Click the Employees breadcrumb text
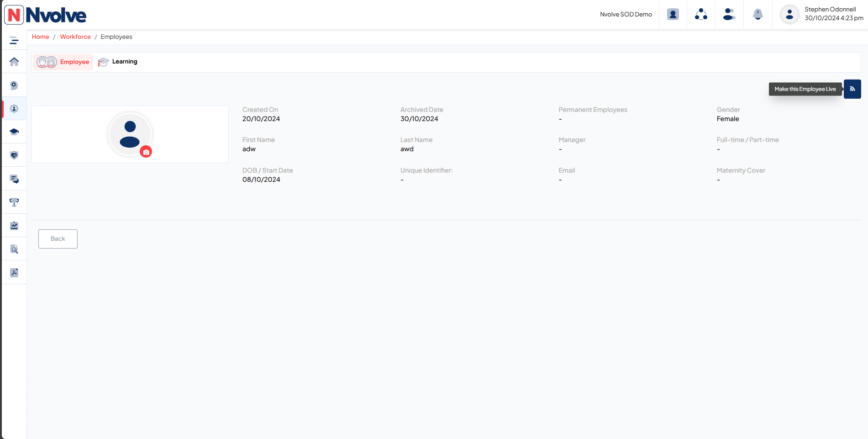 pyautogui.click(x=116, y=37)
